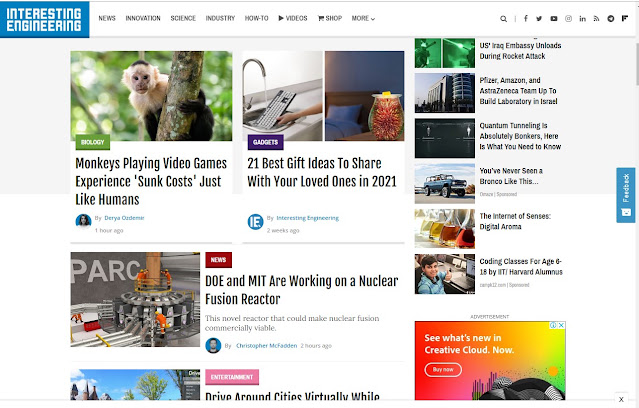
Task: Open the Industry menu
Action: click(220, 18)
